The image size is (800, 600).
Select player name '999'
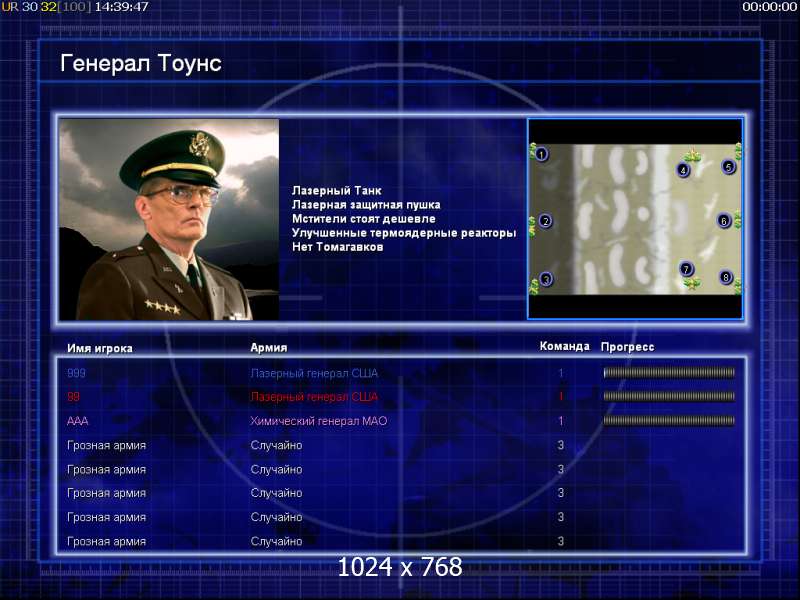[x=76, y=373]
